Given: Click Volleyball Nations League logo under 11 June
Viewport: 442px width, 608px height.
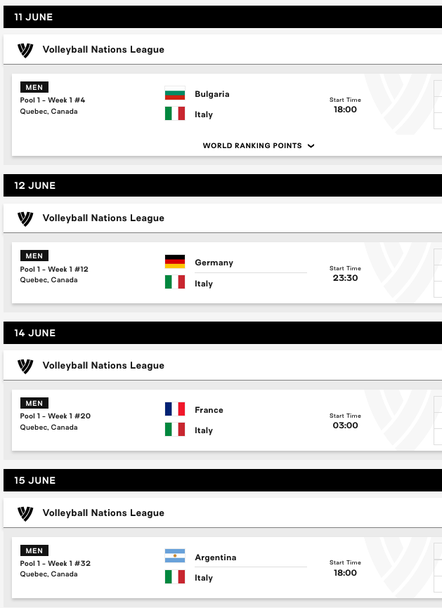Looking at the screenshot, I should point(25,50).
